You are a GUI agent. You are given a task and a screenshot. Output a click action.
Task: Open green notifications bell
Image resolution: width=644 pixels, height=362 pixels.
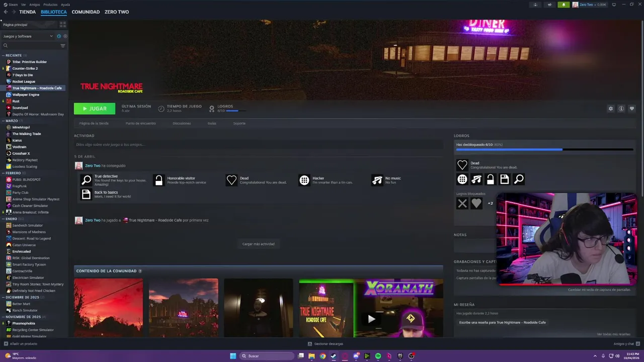pyautogui.click(x=563, y=5)
